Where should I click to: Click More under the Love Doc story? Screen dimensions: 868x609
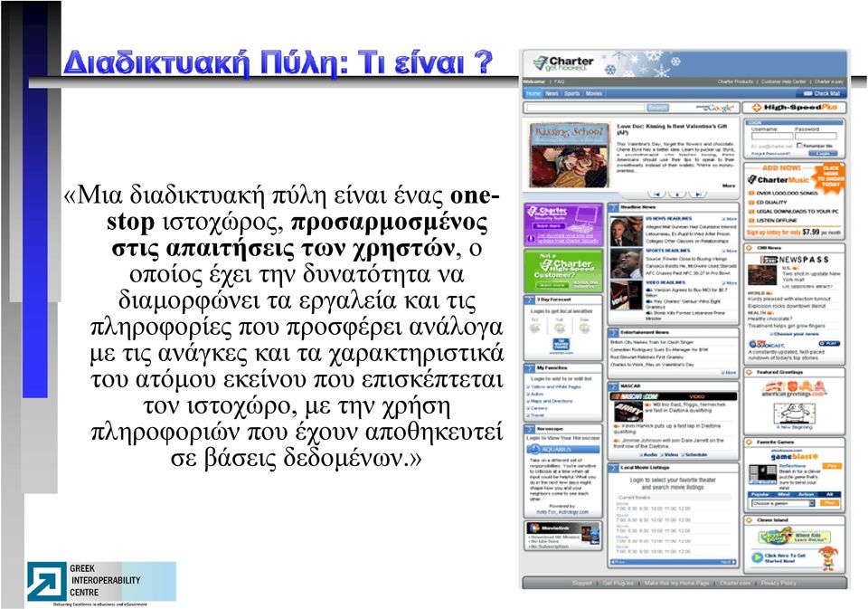click(729, 186)
